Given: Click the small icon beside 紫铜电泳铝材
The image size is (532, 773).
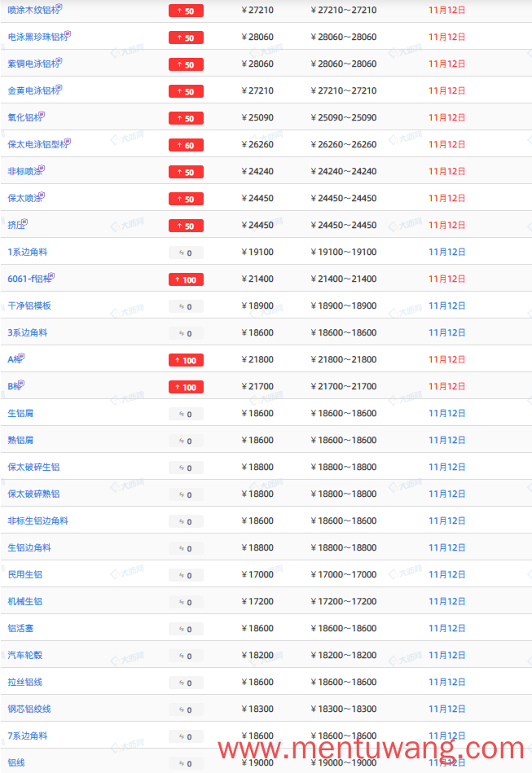Looking at the screenshot, I should tap(59, 60).
